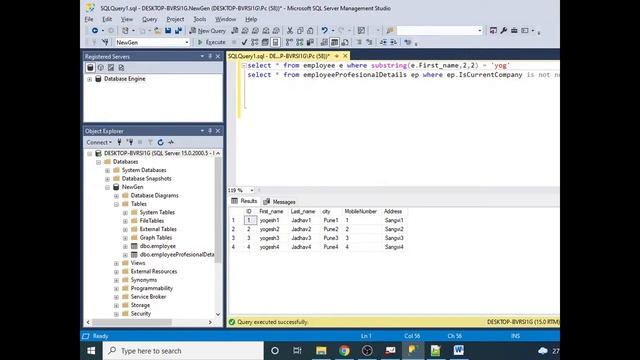This screenshot has height=360, width=640.
Task: Select the Security folder
Action: 140,314
